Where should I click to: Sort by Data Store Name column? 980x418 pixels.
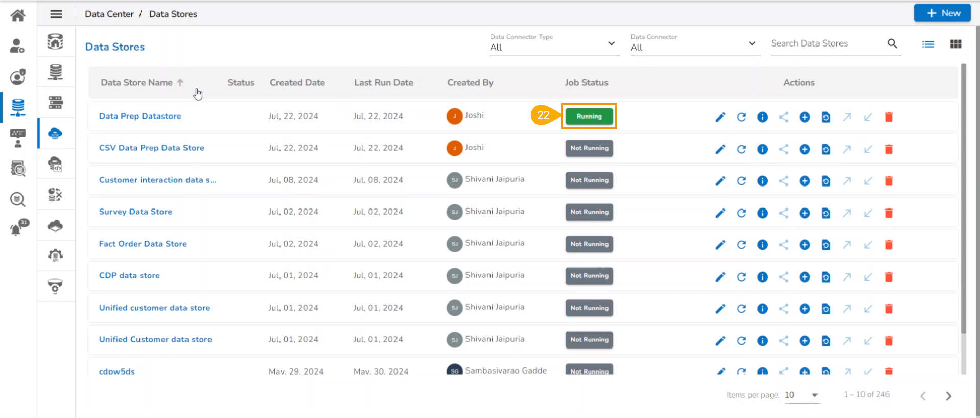(142, 82)
